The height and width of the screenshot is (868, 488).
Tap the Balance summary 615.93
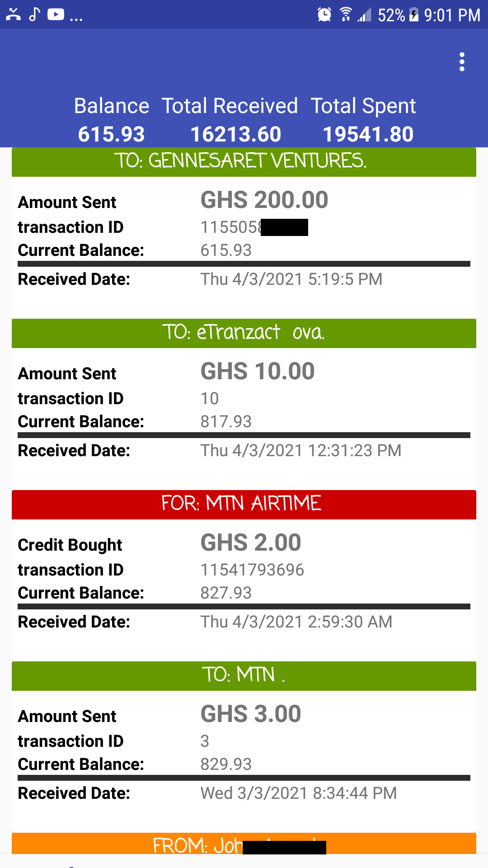point(111,134)
